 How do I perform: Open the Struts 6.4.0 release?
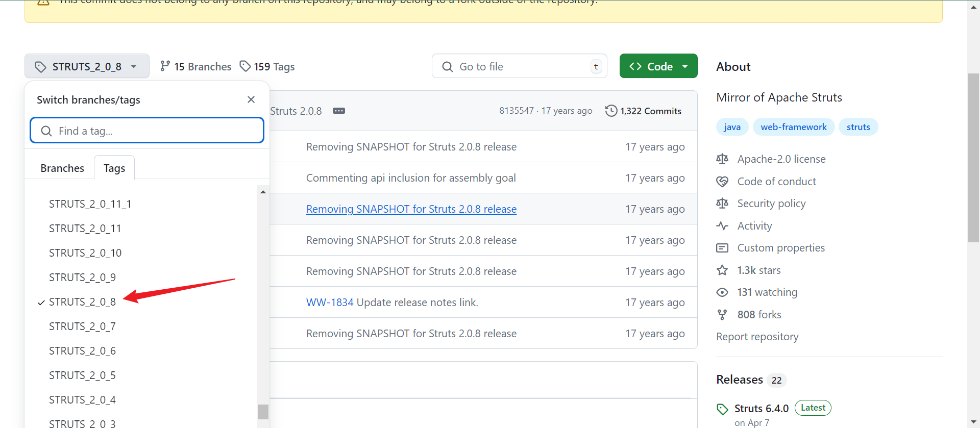[x=762, y=409]
